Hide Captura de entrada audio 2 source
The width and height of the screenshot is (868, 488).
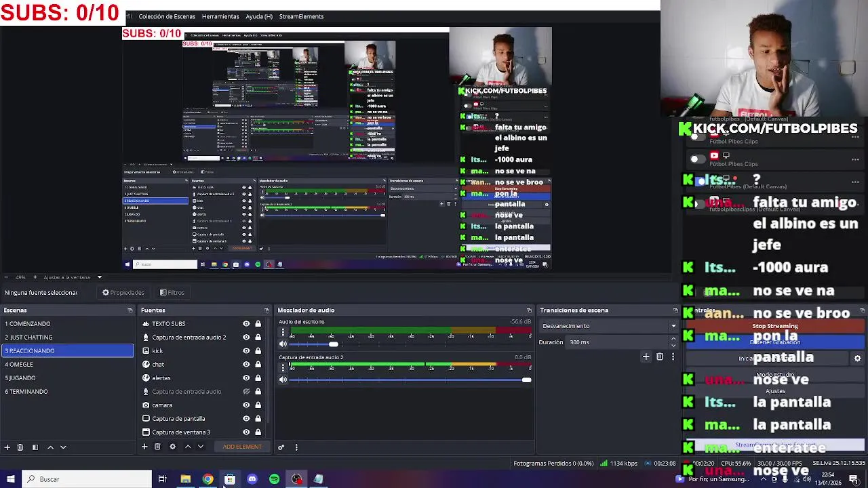[x=246, y=338]
